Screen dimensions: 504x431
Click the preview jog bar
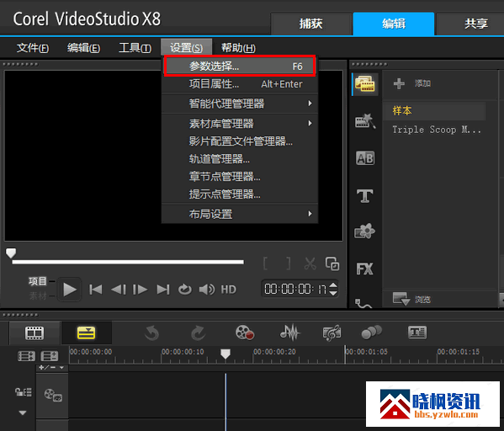point(128,262)
